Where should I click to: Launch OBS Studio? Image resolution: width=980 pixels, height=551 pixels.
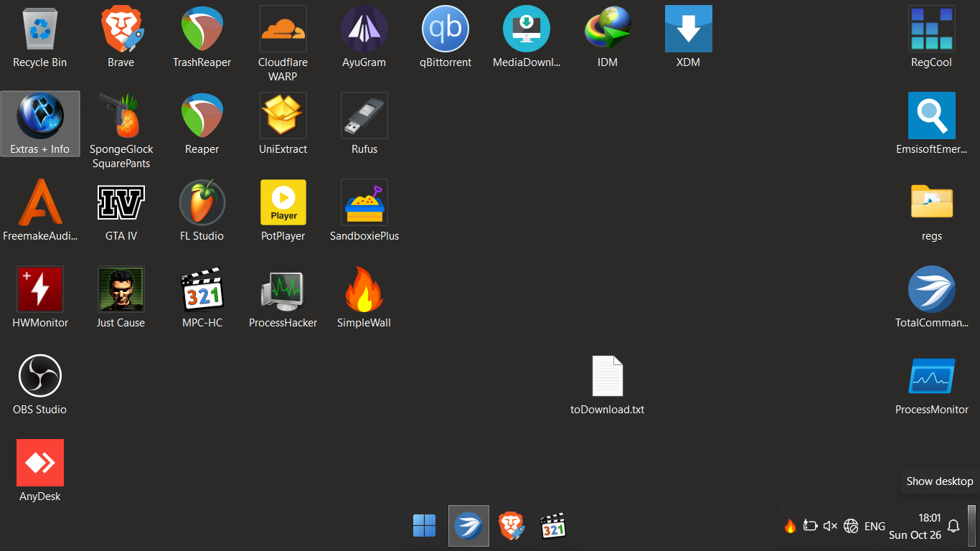39,376
